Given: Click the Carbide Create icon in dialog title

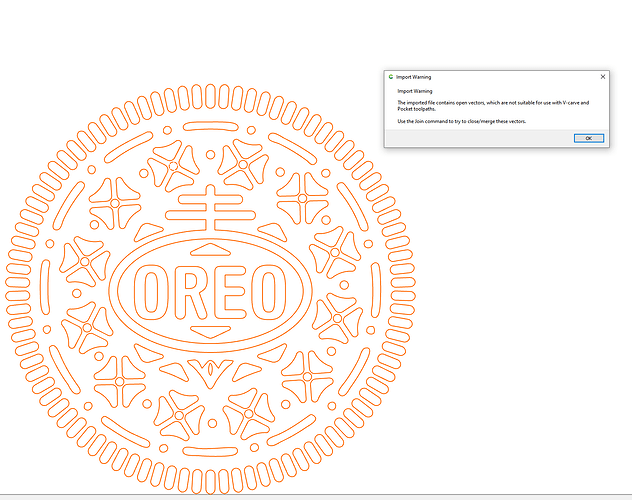Looking at the screenshot, I should pos(391,77).
